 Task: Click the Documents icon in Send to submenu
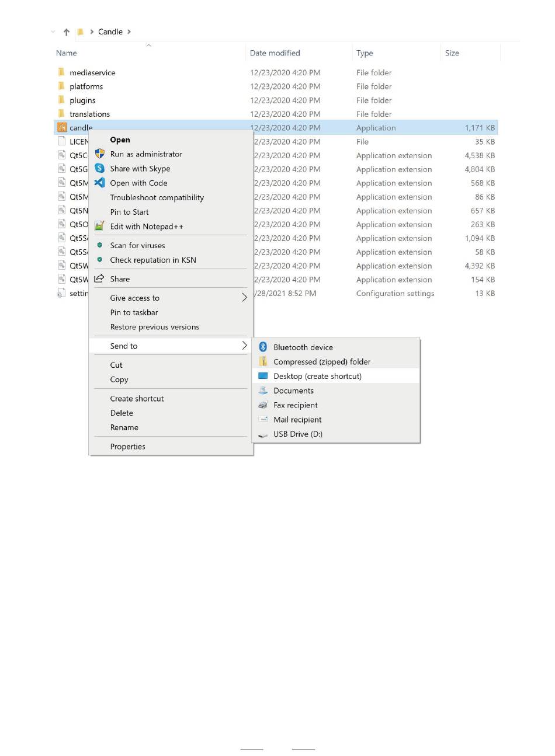point(263,391)
